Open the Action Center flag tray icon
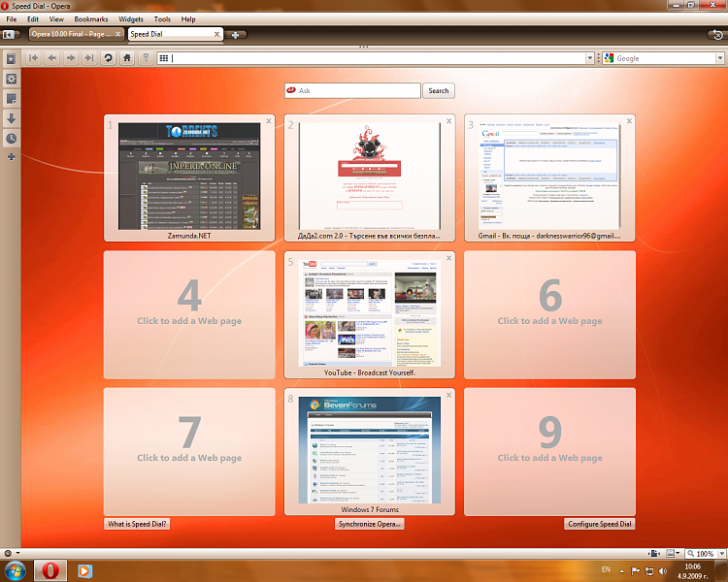 (x=636, y=571)
